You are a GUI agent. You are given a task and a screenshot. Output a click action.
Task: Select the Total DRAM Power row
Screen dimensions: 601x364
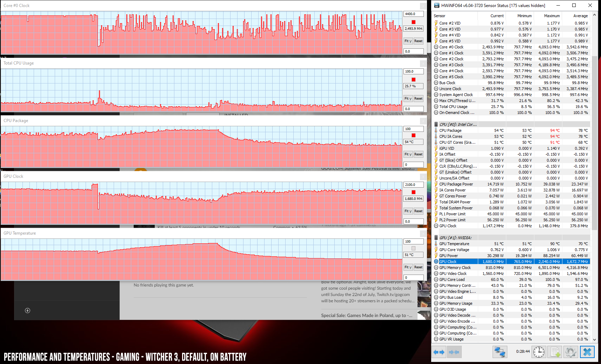(512, 202)
